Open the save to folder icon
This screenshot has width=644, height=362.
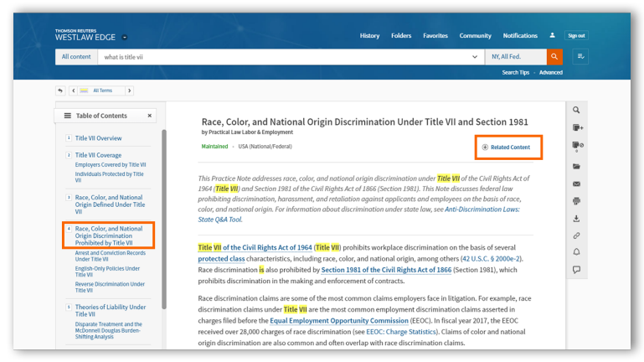click(x=576, y=166)
